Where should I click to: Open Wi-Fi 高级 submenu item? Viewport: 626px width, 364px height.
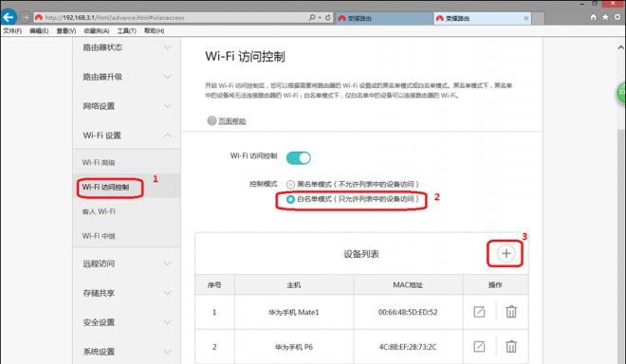[99, 162]
